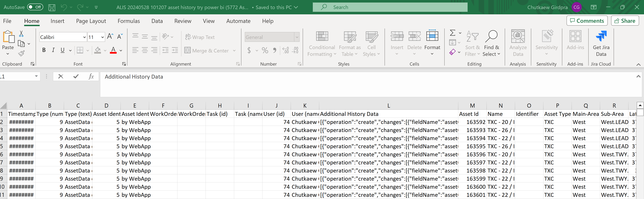
Task: Switch to the Formulas ribbon tab
Action: click(x=128, y=21)
